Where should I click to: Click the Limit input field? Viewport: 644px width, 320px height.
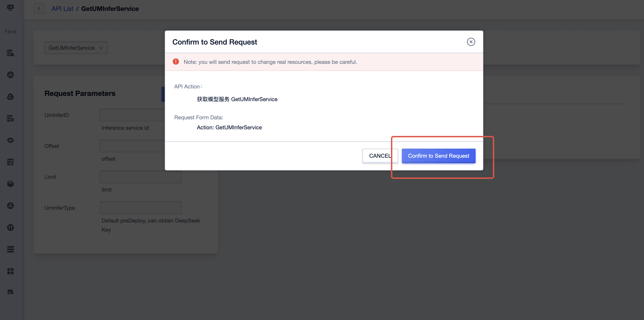click(140, 177)
